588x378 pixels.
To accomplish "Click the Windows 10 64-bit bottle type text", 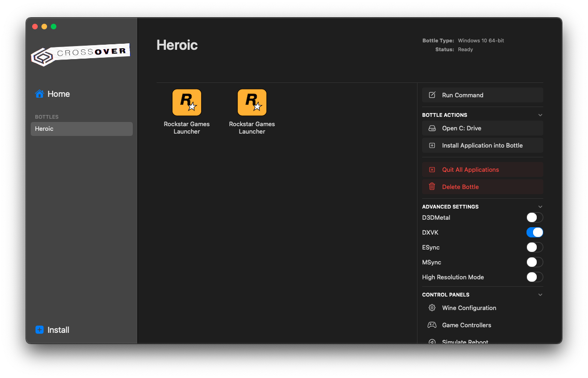I will (x=481, y=40).
